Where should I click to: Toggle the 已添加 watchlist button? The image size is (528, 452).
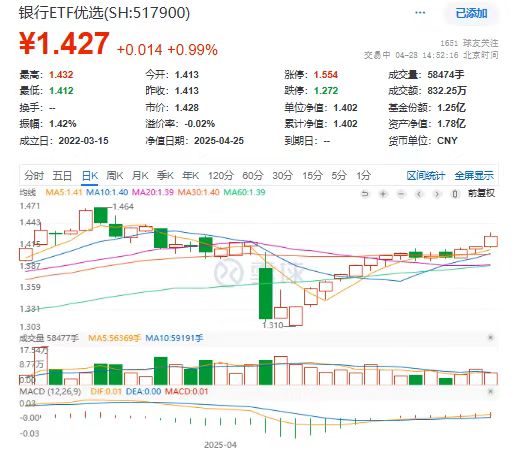(471, 13)
